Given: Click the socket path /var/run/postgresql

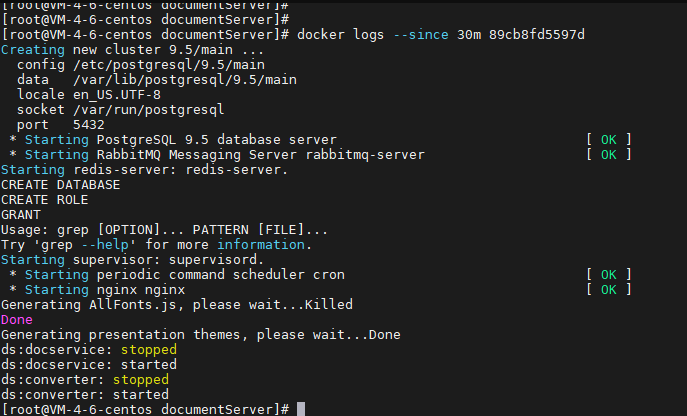Looking at the screenshot, I should pyautogui.click(x=149, y=110).
